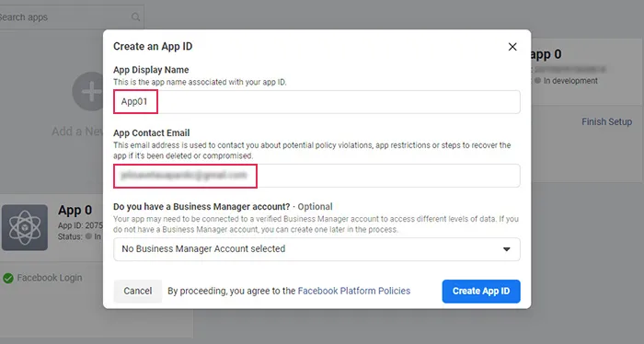Click the Finish Setup link behind dialog
This screenshot has width=644, height=344.
click(606, 122)
